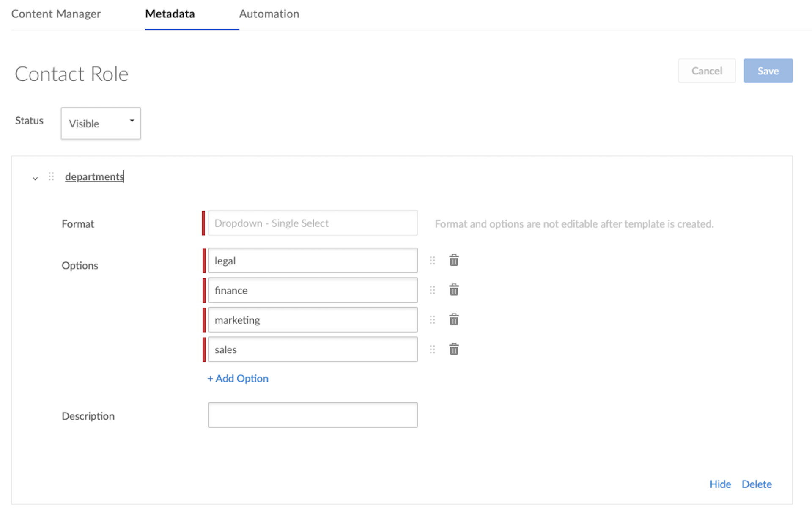Click the Delete link for departments field
Viewport: 812px width, 520px height.
point(757,484)
